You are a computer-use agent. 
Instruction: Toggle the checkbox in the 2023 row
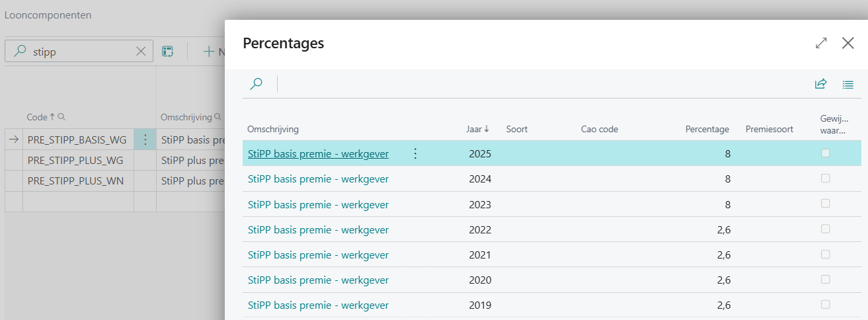825,204
